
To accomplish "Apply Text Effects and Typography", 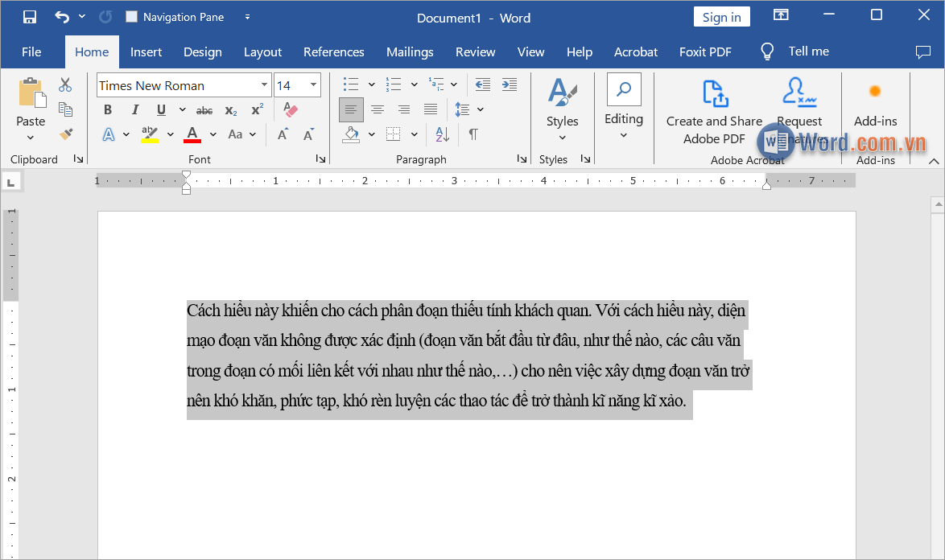I will 109,134.
